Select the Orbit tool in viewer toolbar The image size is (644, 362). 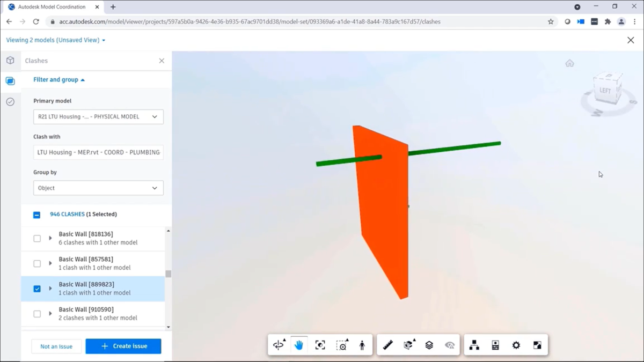(279, 345)
